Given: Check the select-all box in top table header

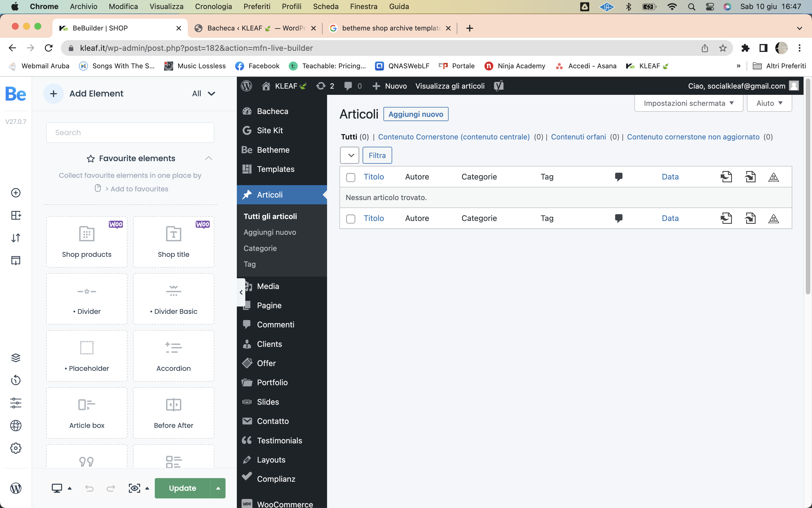Looking at the screenshot, I should pyautogui.click(x=351, y=178).
